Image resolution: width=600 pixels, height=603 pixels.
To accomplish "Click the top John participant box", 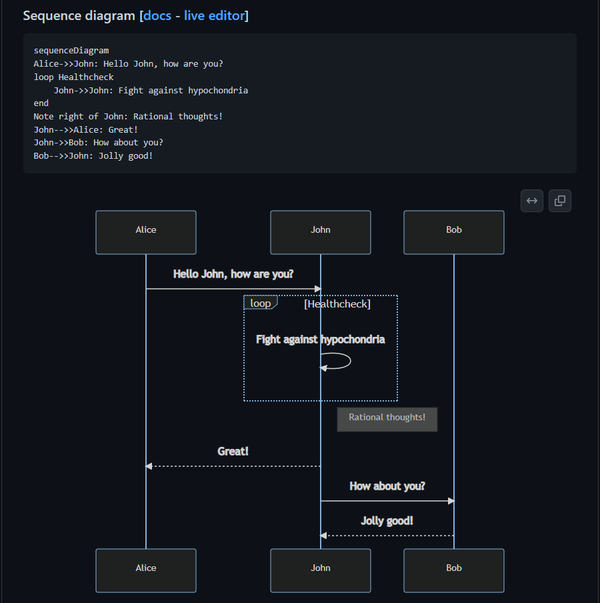I will point(320,231).
